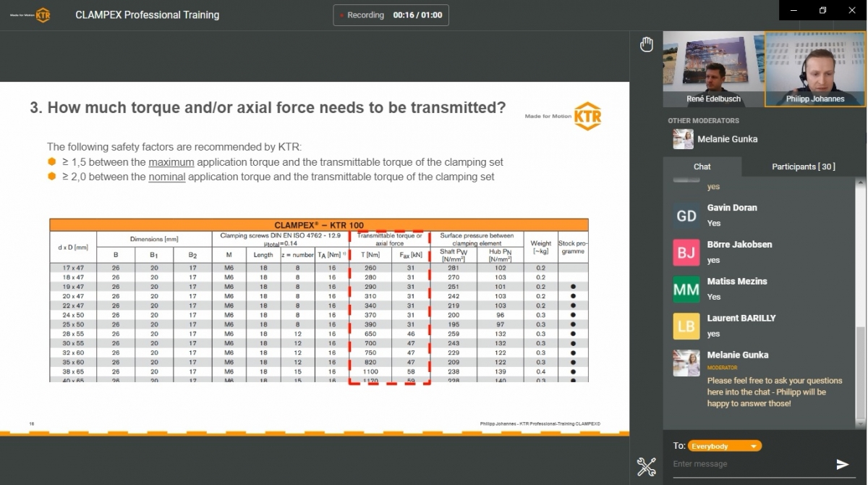Image resolution: width=868 pixels, height=485 pixels.
Task: Restore down the application window
Action: pos(822,10)
